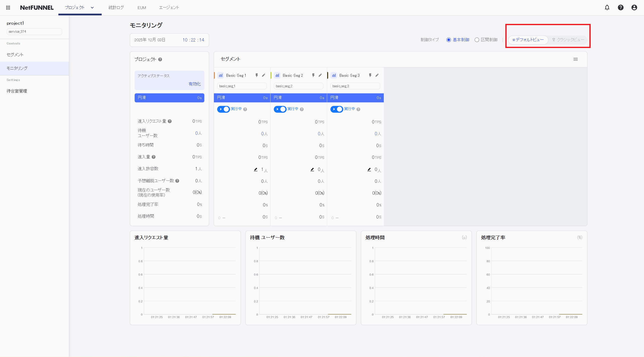
Task: Expand the プロジェクト dropdown in the top navigation
Action: pos(92,8)
